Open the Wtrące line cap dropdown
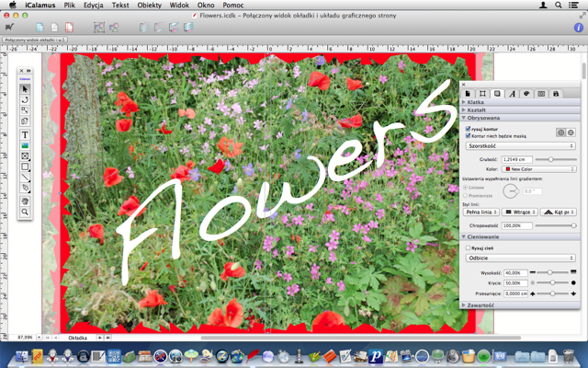 (520, 213)
